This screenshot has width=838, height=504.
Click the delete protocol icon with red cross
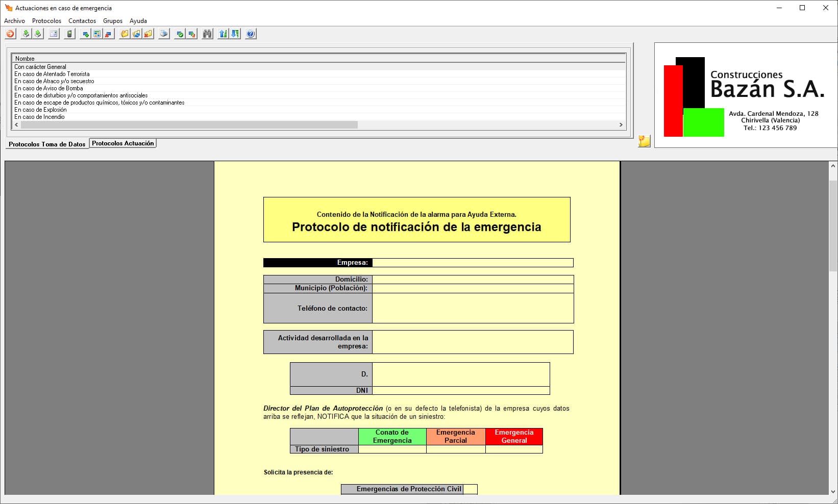(x=108, y=34)
